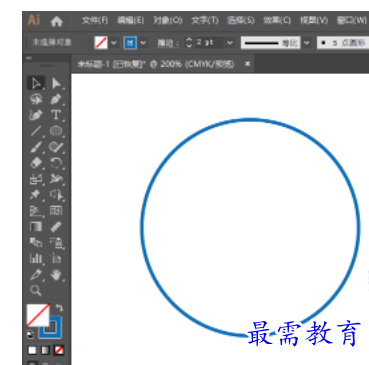
Task: Open the stroke color dropdown arrow
Action: point(143,43)
